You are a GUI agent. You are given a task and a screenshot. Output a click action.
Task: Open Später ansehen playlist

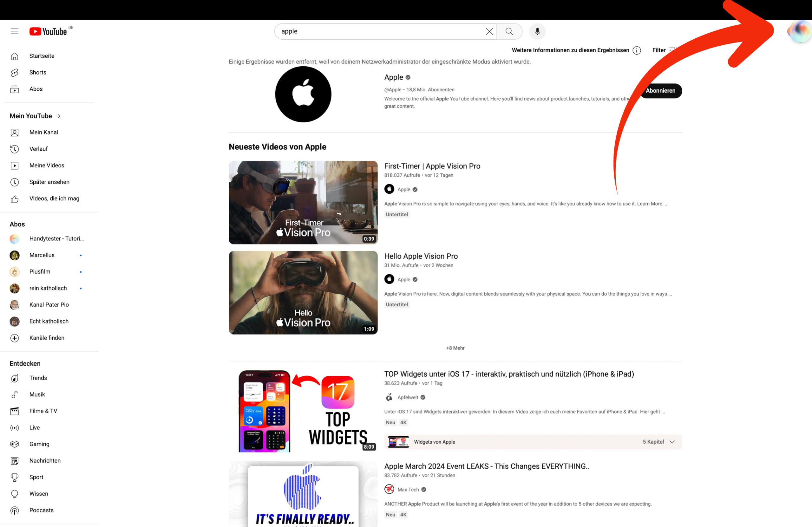49,182
